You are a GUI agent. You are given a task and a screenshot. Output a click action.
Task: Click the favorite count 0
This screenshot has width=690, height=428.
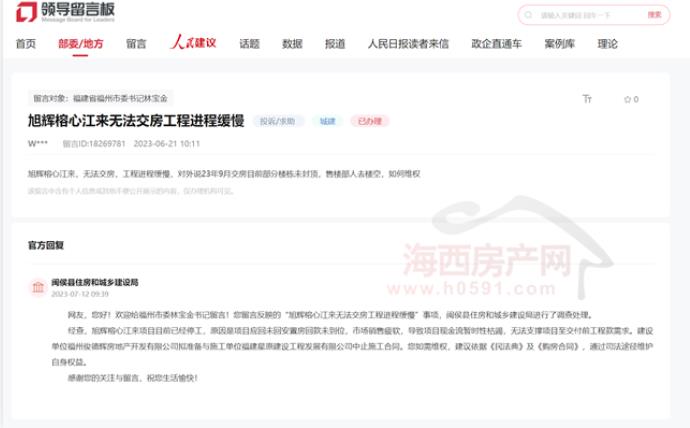(636, 99)
